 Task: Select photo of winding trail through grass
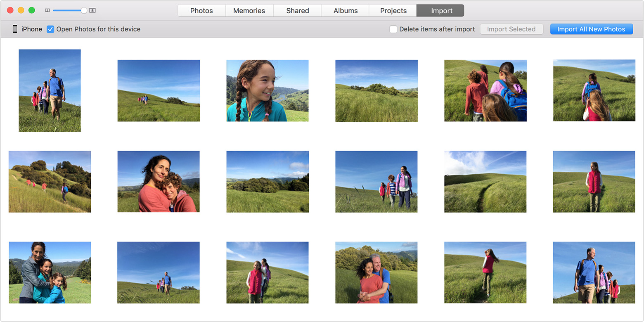(x=485, y=181)
